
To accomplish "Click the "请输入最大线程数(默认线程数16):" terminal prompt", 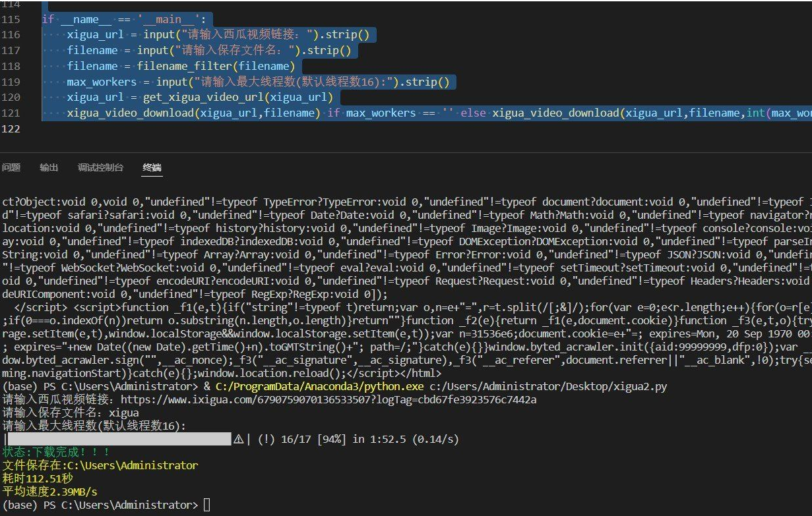I will point(95,426).
